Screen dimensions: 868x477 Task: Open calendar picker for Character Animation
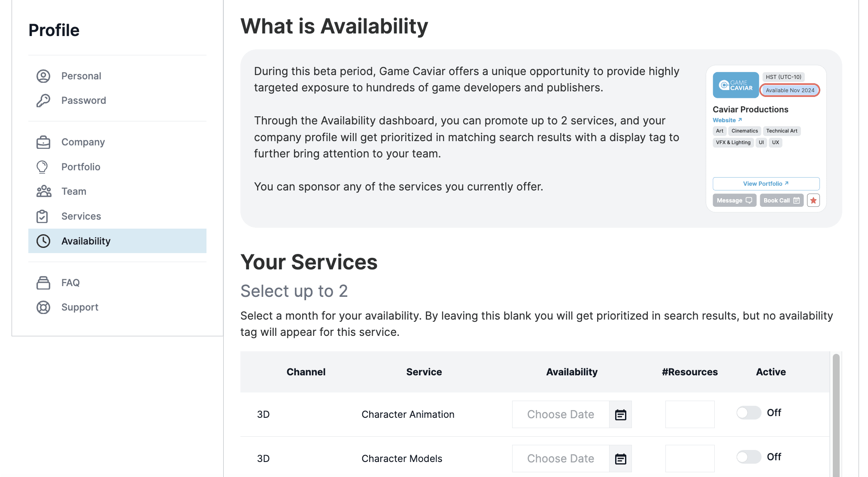click(620, 414)
